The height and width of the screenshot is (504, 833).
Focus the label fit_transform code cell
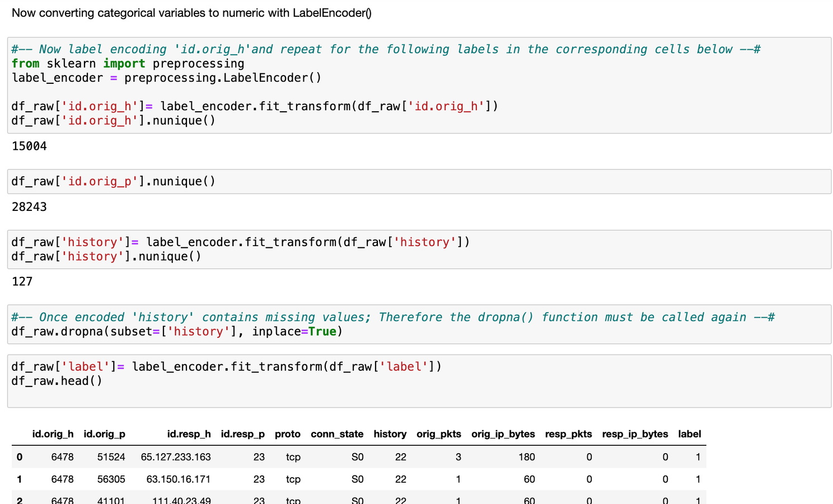tap(419, 380)
